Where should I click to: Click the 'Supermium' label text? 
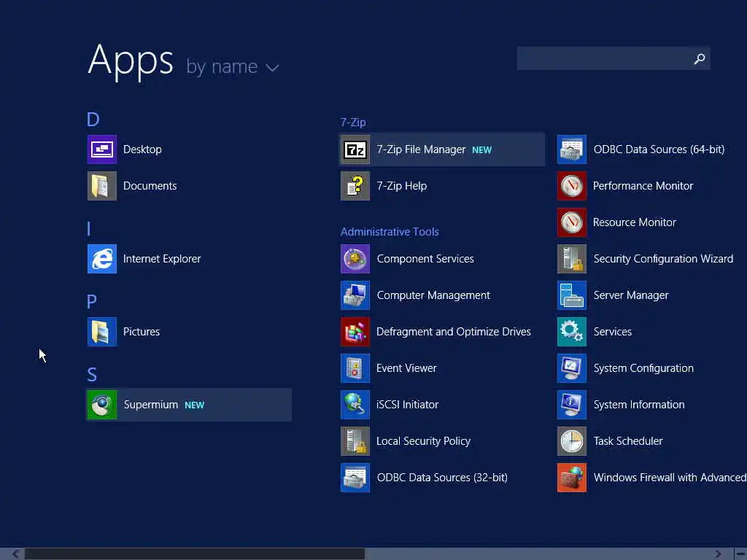pyautogui.click(x=151, y=405)
